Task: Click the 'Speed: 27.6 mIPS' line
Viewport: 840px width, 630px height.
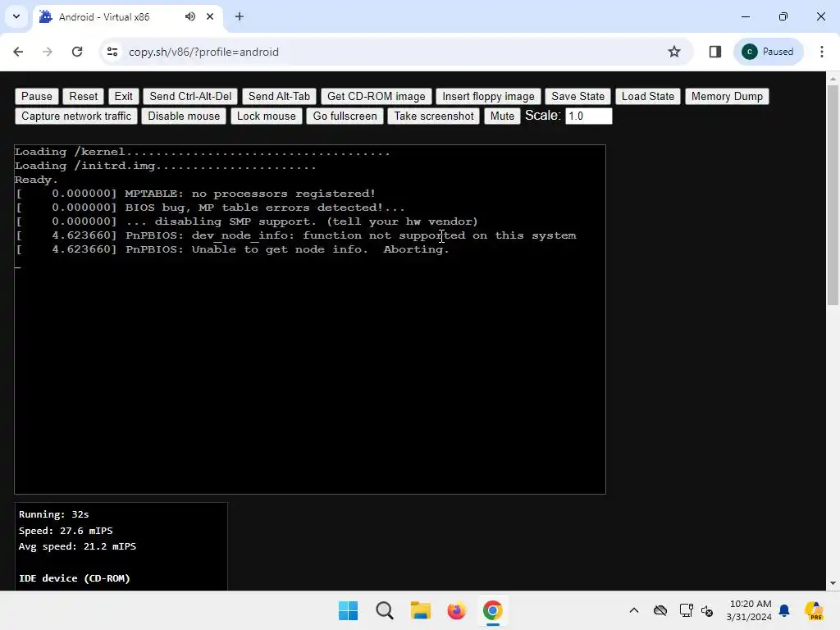Action: (x=66, y=531)
